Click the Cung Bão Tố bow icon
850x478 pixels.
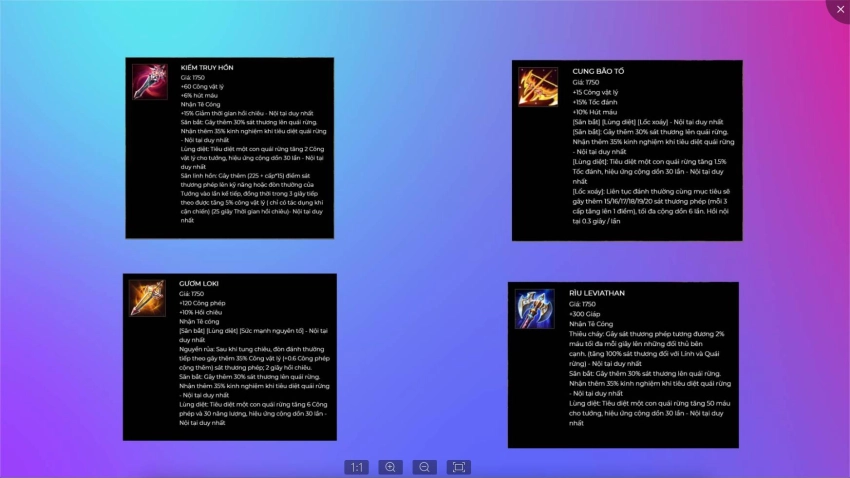tap(537, 87)
